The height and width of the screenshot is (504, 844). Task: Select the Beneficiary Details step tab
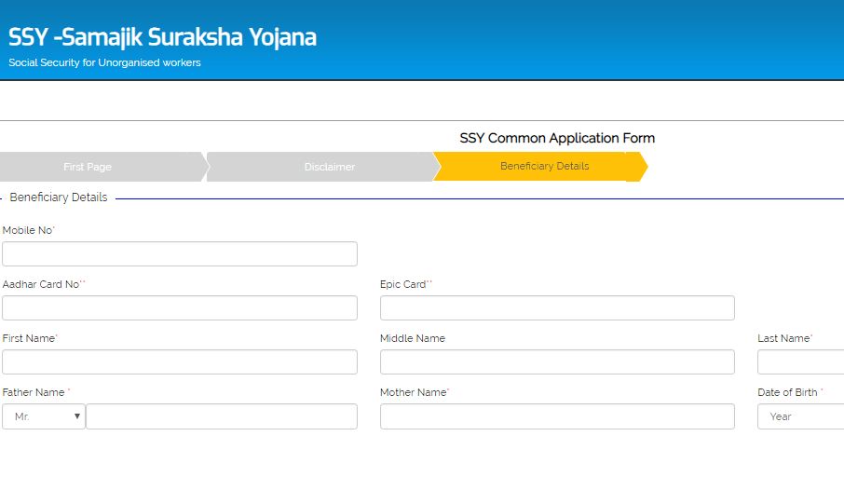544,166
